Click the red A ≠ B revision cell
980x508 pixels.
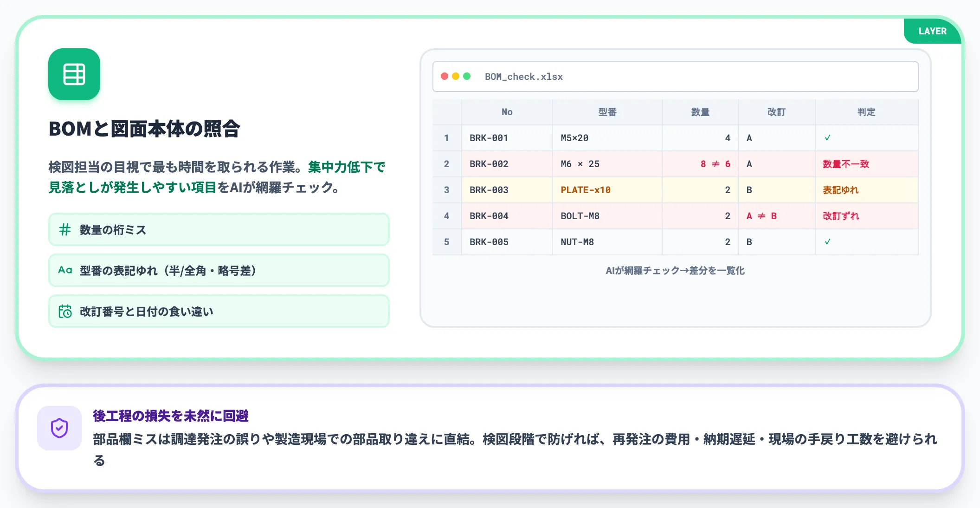coord(777,216)
